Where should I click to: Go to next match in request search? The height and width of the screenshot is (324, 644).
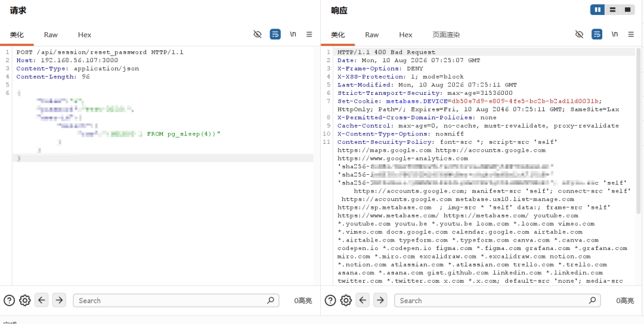click(x=59, y=300)
